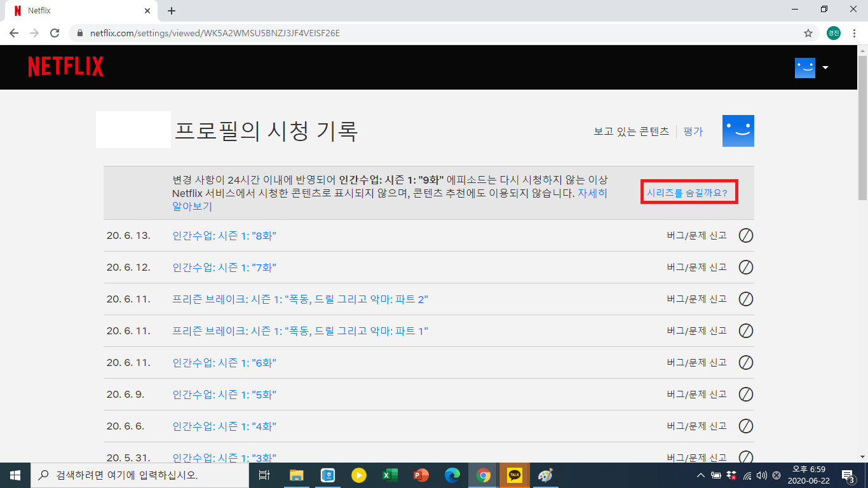Click 버그/문제 신고 for 인간수업 "4화"
868x488 pixels.
(x=696, y=426)
